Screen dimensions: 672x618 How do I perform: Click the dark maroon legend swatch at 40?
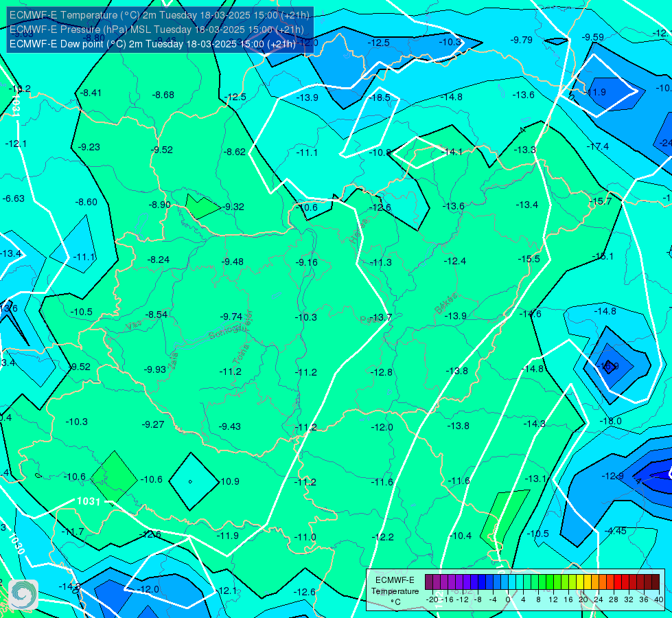click(x=656, y=582)
